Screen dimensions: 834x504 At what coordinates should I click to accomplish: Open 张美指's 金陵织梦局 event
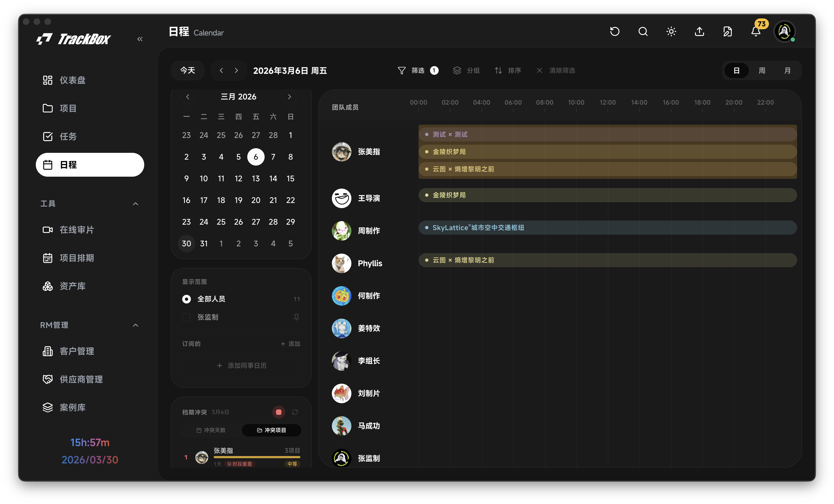pyautogui.click(x=608, y=151)
